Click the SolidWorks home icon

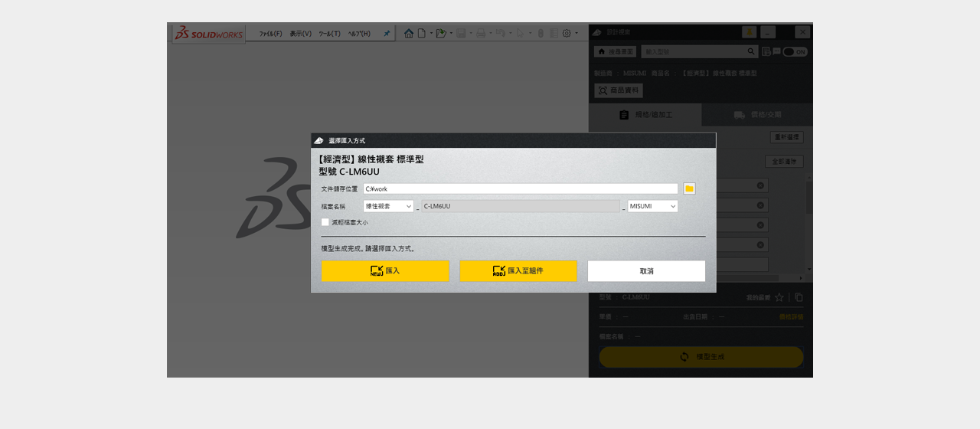click(409, 34)
